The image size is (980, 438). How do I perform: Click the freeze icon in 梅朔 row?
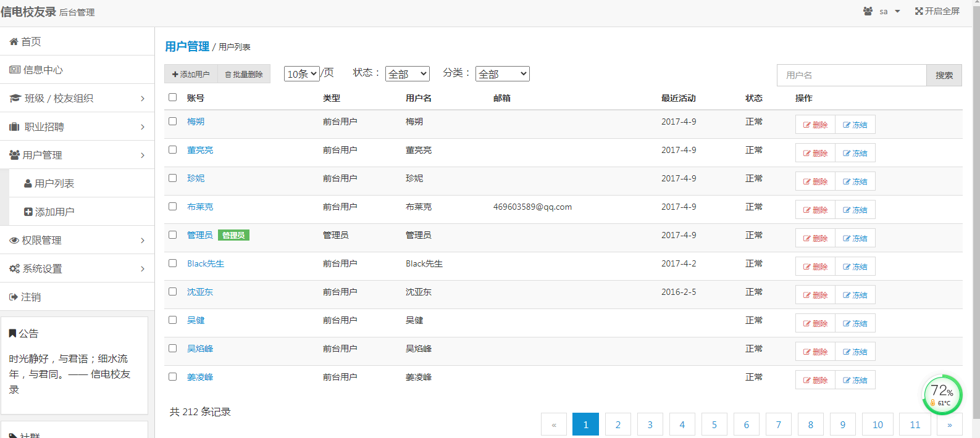pyautogui.click(x=847, y=125)
